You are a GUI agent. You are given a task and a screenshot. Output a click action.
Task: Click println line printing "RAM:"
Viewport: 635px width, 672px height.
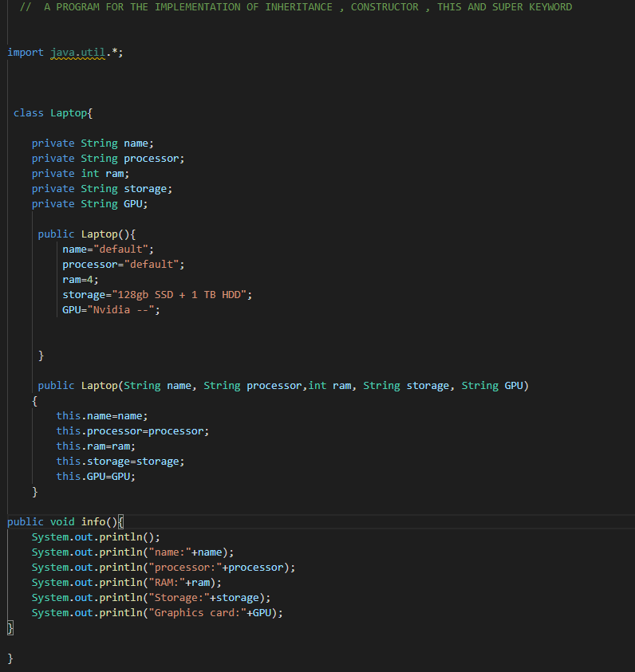click(127, 583)
